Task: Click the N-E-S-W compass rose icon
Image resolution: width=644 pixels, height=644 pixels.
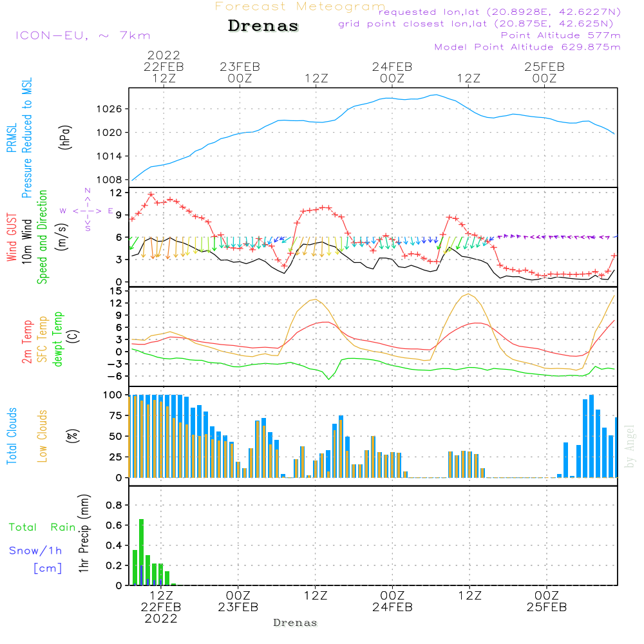Action: click(x=87, y=211)
